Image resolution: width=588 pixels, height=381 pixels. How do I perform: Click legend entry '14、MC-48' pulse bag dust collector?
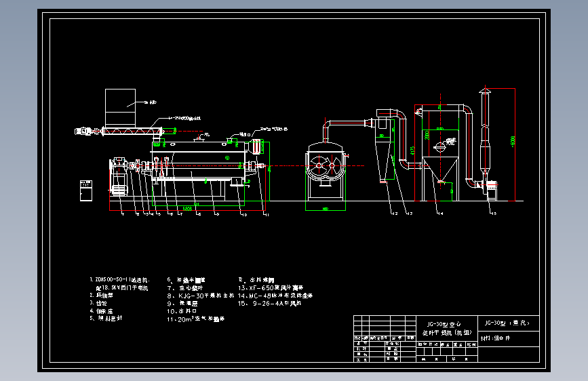275,296
